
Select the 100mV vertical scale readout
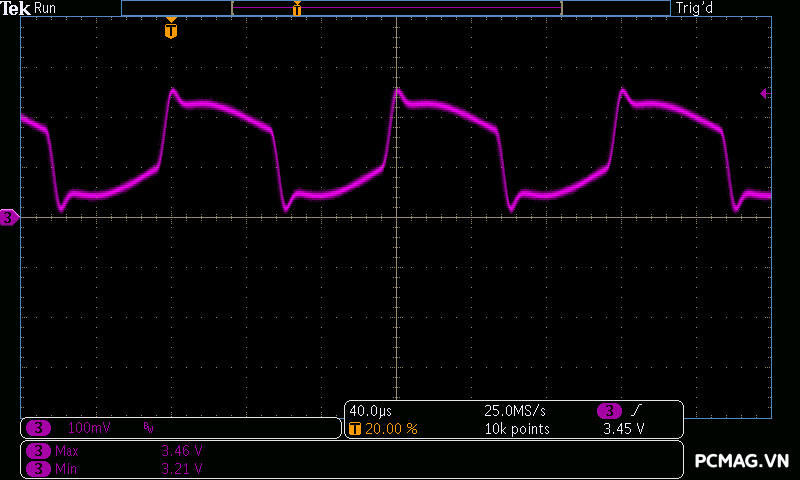[x=88, y=428]
